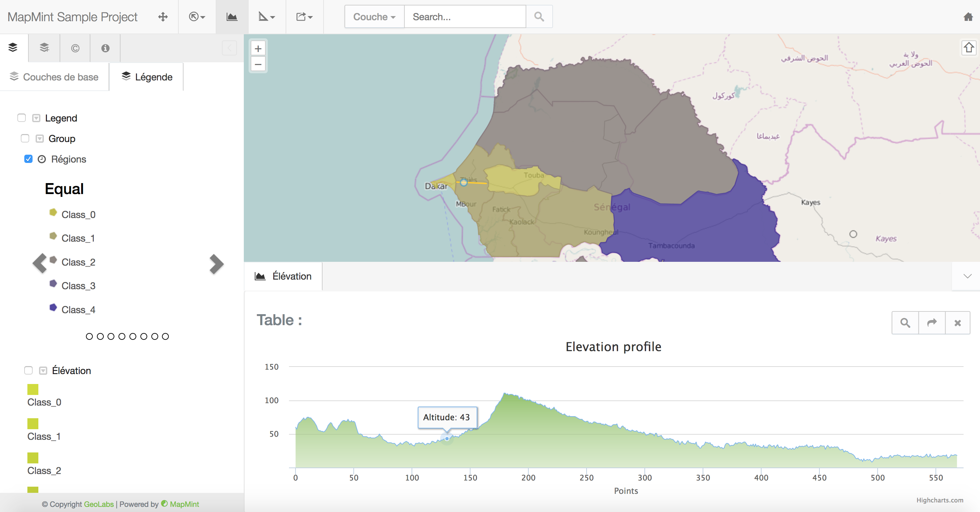Click the add layers icon in the sidebar

(44, 48)
